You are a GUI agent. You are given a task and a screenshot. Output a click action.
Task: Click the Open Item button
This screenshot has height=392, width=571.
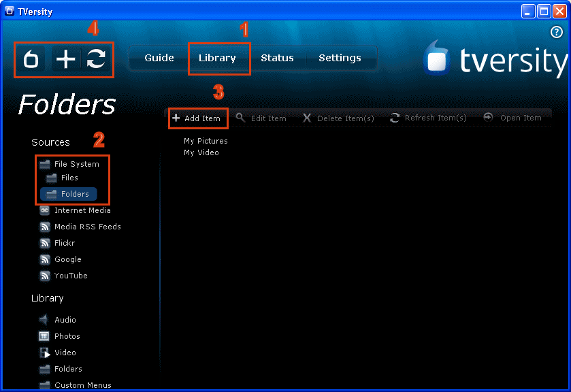pyautogui.click(x=512, y=118)
